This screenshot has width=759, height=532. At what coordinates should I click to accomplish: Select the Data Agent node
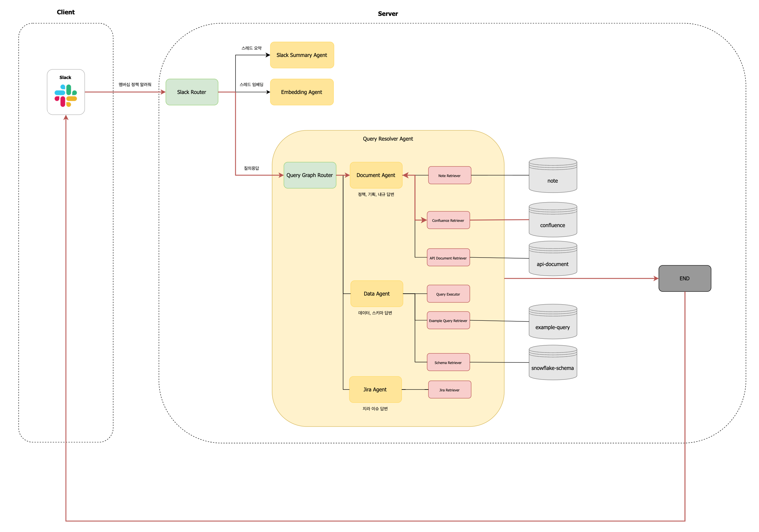pyautogui.click(x=376, y=293)
